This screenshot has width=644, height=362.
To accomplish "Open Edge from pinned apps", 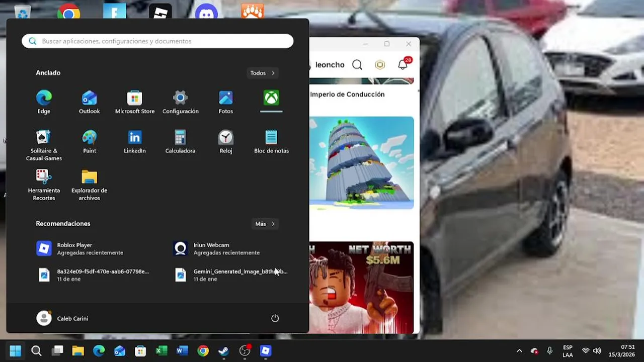I will click(x=44, y=102).
